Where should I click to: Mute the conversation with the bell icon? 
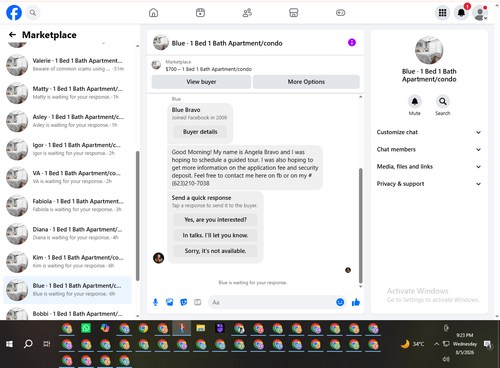(415, 101)
